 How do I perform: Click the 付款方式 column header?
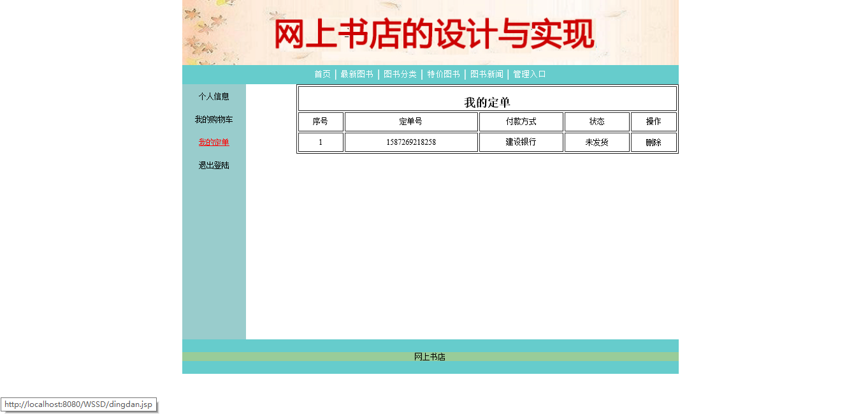click(x=521, y=122)
